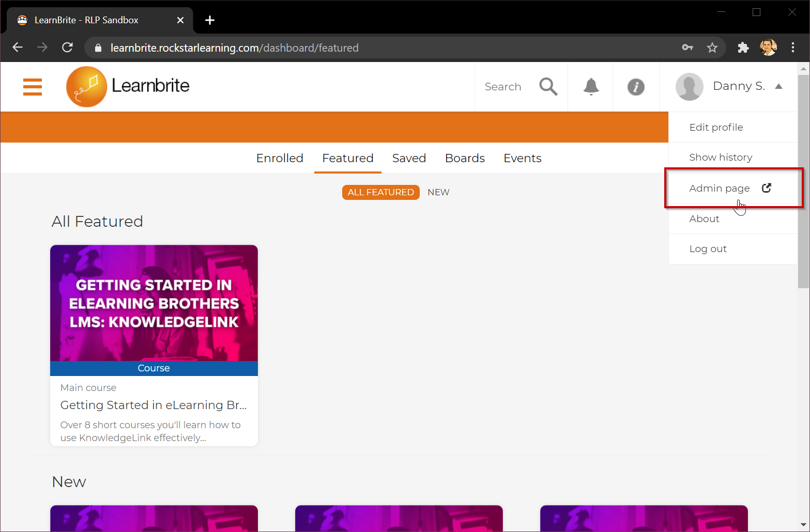Open Getting Started in eLearning Br... title
The image size is (810, 532).
pyautogui.click(x=154, y=405)
